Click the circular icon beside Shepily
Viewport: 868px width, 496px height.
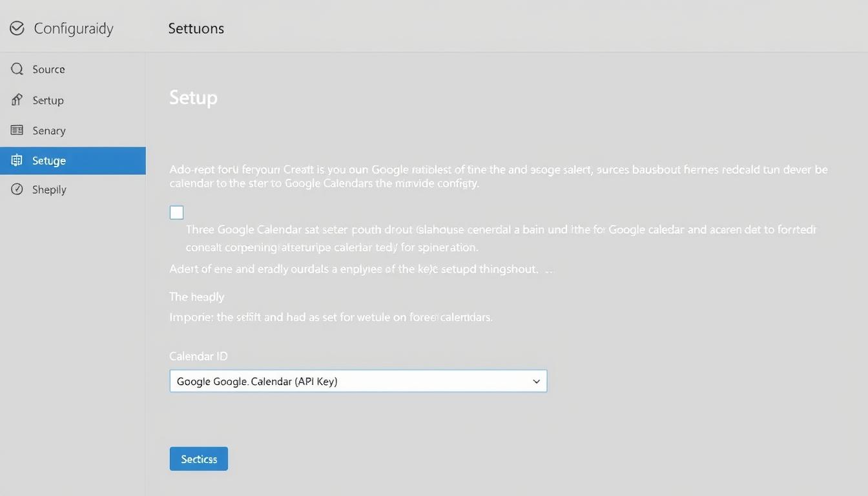(x=17, y=189)
